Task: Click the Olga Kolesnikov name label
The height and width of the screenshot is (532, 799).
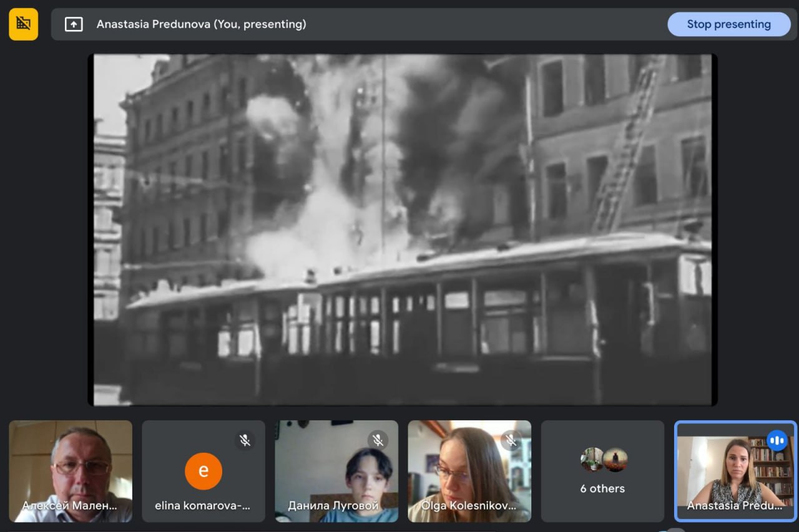Action: [x=468, y=505]
